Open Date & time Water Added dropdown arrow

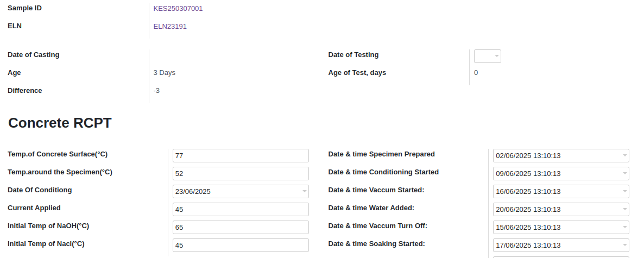624,210
